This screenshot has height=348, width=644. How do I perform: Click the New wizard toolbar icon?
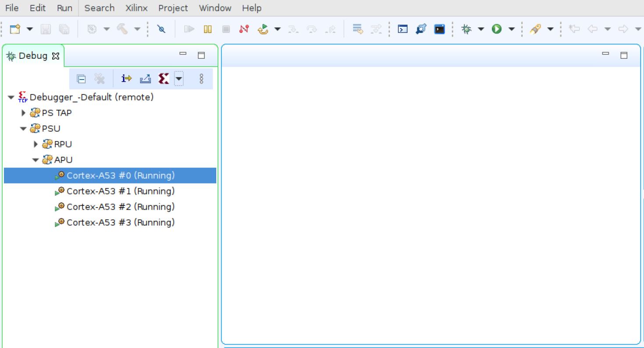(x=15, y=29)
